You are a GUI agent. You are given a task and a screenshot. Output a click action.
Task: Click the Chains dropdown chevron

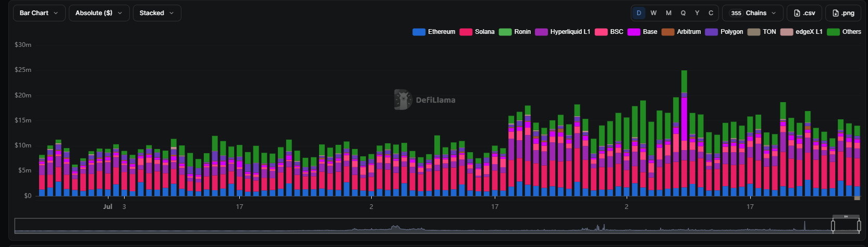pyautogui.click(x=774, y=13)
